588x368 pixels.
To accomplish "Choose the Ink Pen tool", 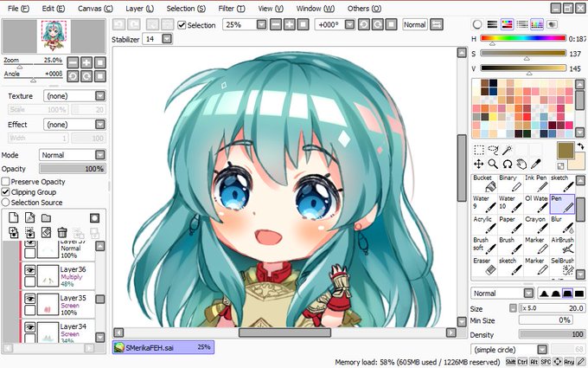I will pyautogui.click(x=536, y=184).
